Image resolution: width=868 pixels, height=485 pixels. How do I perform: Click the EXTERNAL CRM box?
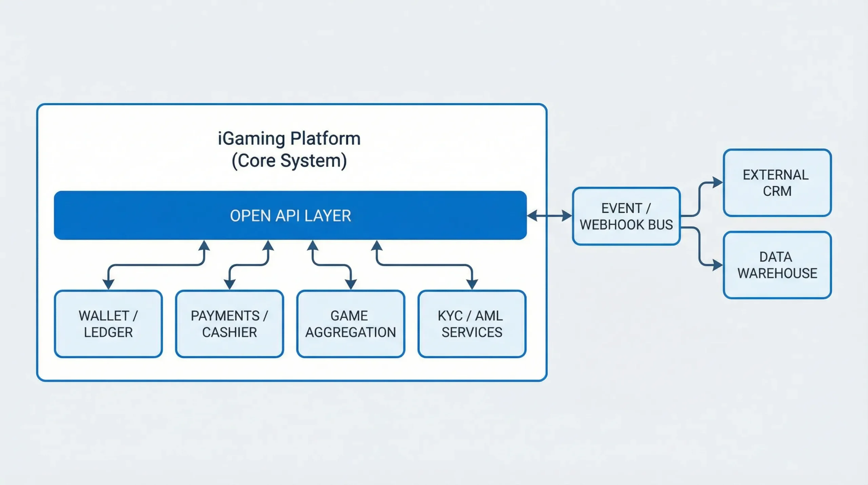tap(777, 183)
